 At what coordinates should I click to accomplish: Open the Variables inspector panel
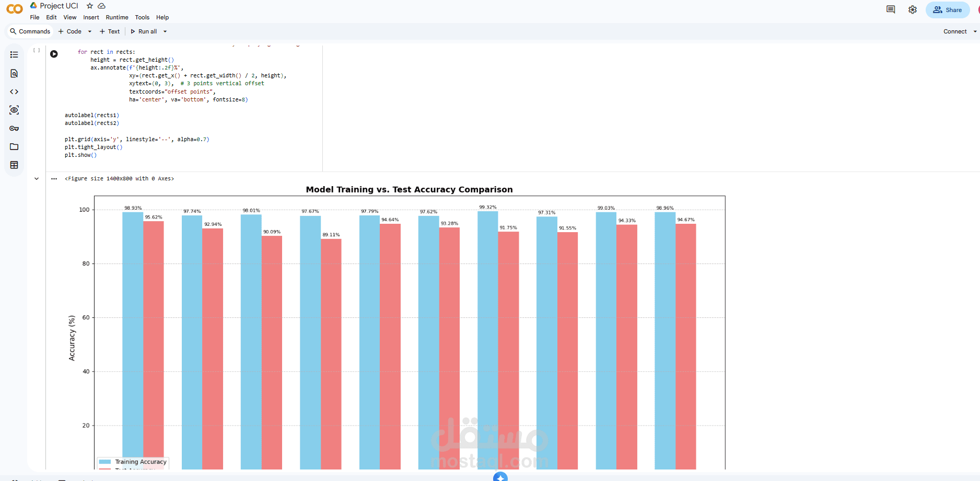(14, 110)
